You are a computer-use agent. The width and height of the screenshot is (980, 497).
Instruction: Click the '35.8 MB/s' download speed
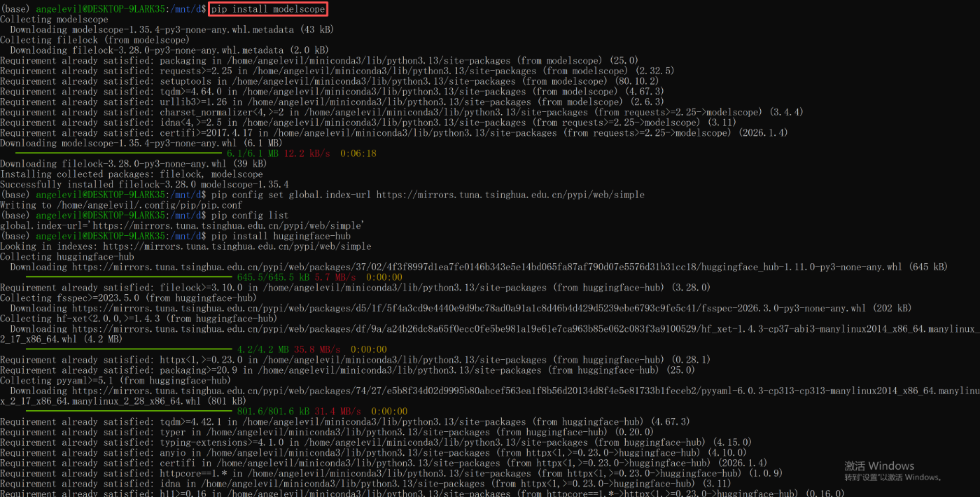pyautogui.click(x=317, y=349)
